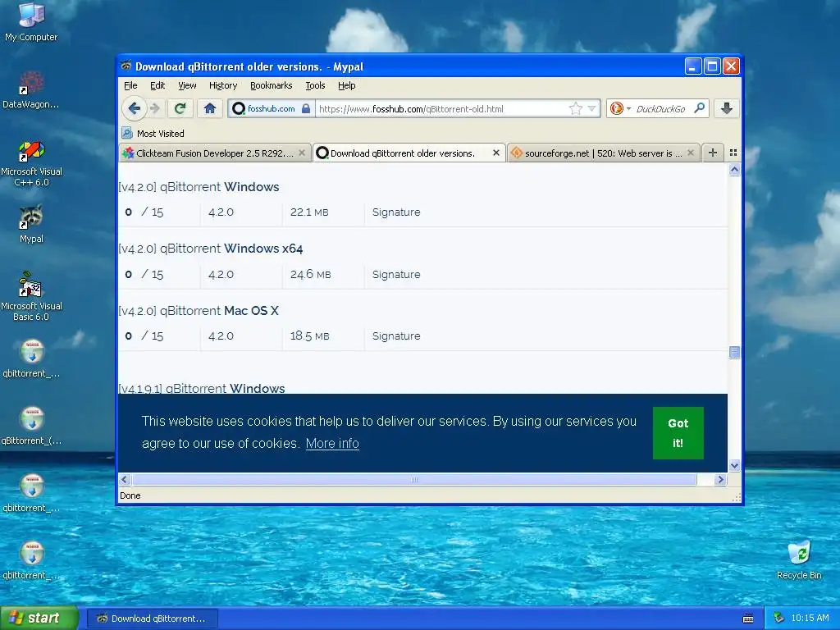Select the DataWagon desktop shortcut
Image resolution: width=840 pixels, height=630 pixels.
tap(31, 90)
